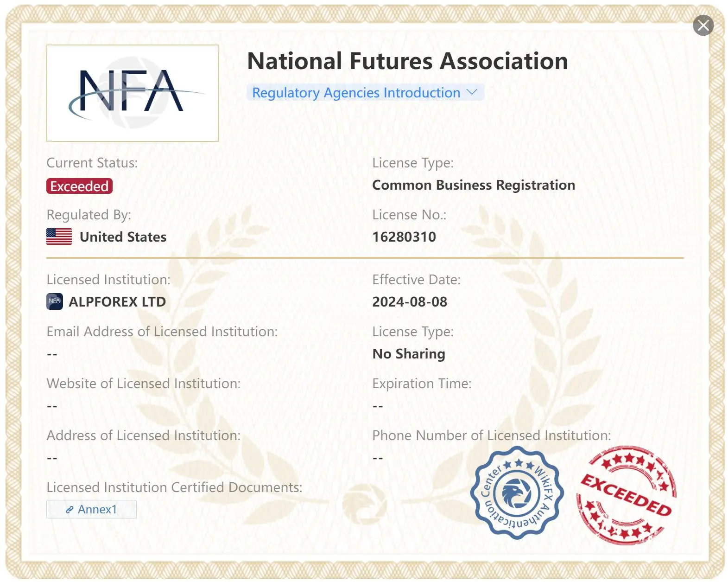
Task: Click the link icon in the Annex1 button
Action: click(x=70, y=510)
